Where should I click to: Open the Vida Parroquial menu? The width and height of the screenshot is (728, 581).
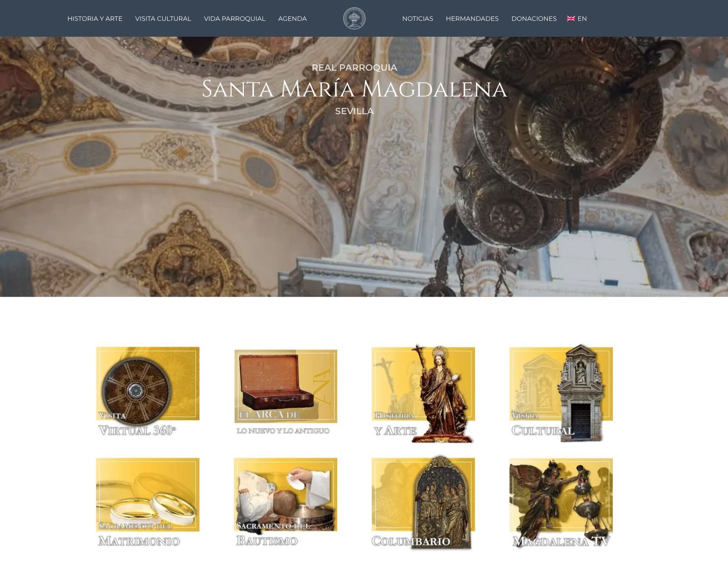click(234, 19)
